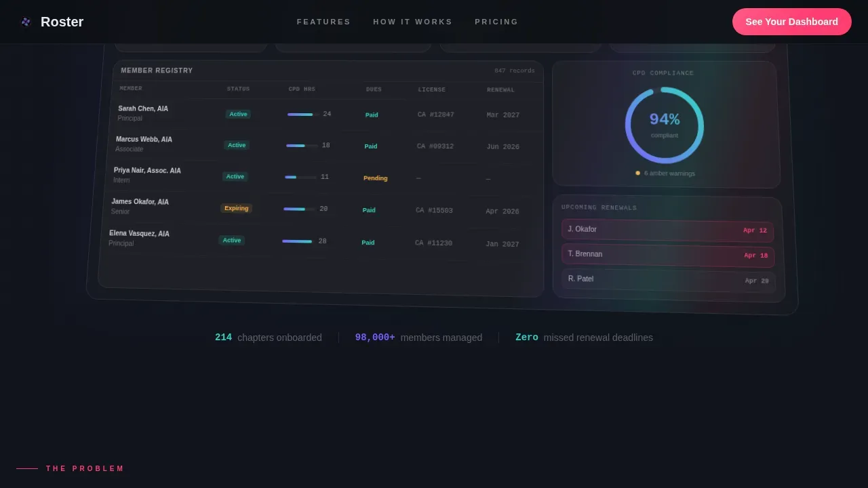Viewport: 868px width, 488px height.
Task: Open R. Patel upcoming renewal row
Action: point(669,281)
